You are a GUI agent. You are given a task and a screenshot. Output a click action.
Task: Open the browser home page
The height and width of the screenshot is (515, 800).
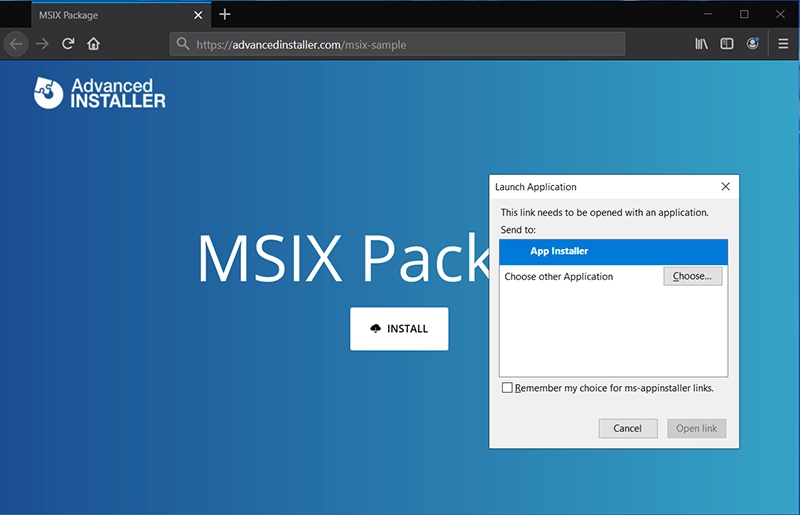(x=93, y=44)
